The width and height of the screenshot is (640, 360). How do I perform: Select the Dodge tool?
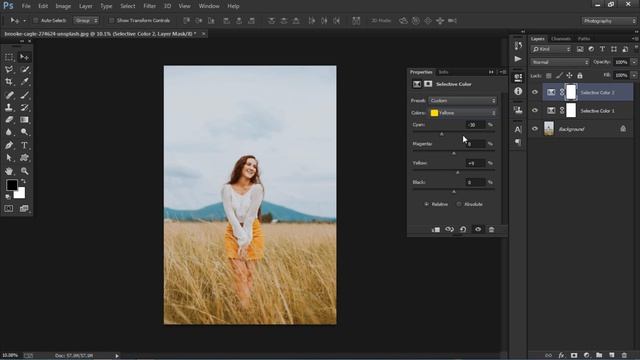24,132
